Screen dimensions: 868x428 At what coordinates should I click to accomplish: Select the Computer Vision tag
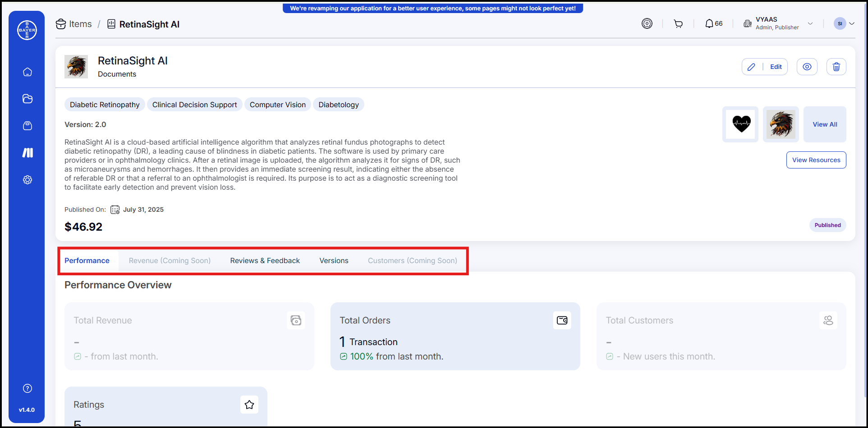click(x=278, y=105)
